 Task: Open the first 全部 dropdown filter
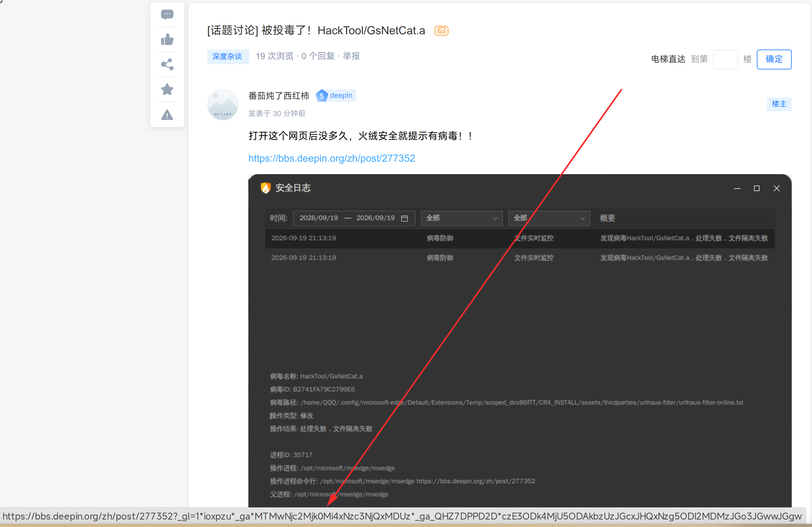(461, 218)
